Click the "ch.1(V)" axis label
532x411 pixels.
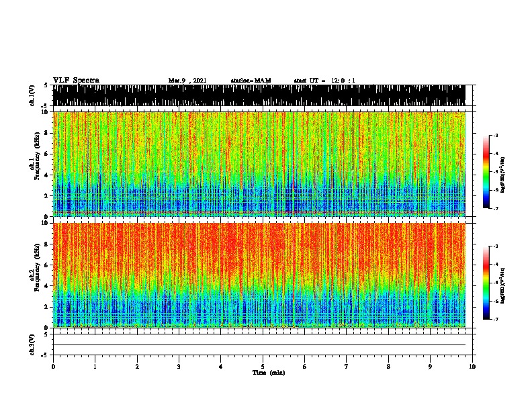(32, 95)
